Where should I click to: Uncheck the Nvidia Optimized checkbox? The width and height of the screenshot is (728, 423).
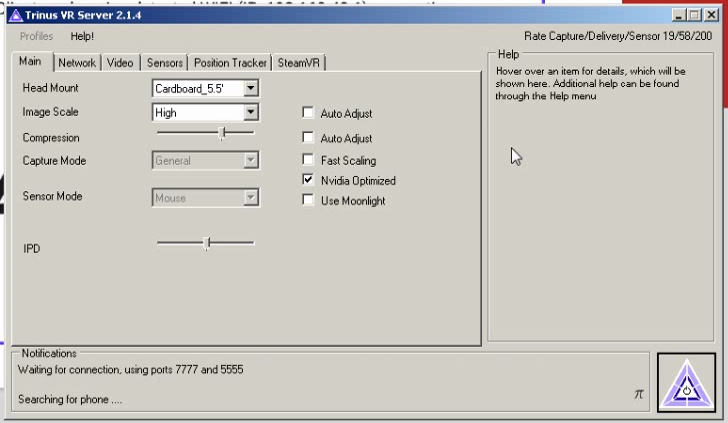(x=307, y=180)
